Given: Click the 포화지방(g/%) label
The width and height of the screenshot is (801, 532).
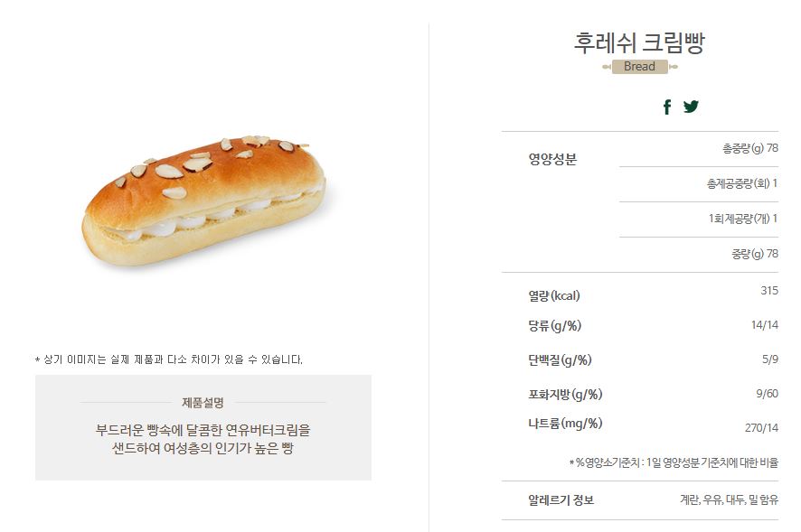Looking at the screenshot, I should tap(566, 394).
